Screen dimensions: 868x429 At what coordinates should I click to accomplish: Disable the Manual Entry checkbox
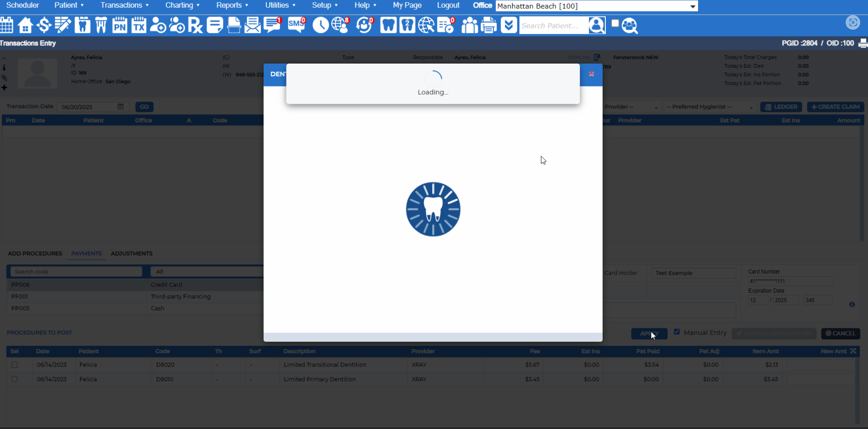tap(677, 332)
